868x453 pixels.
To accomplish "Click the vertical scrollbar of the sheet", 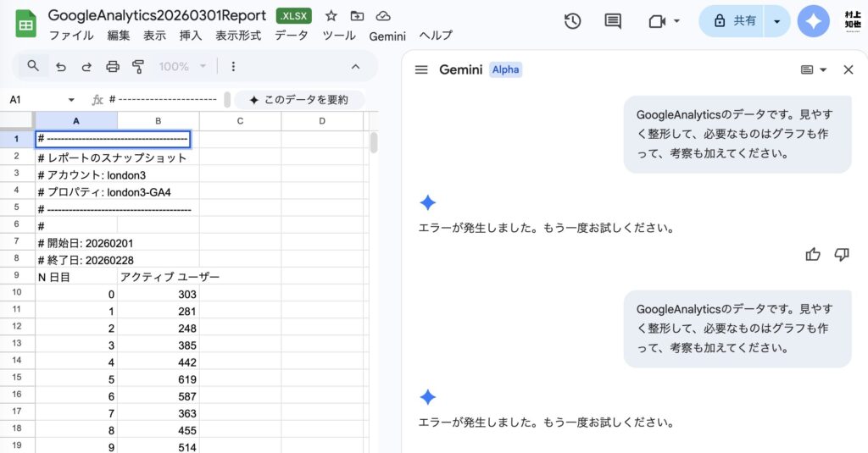I will [374, 144].
